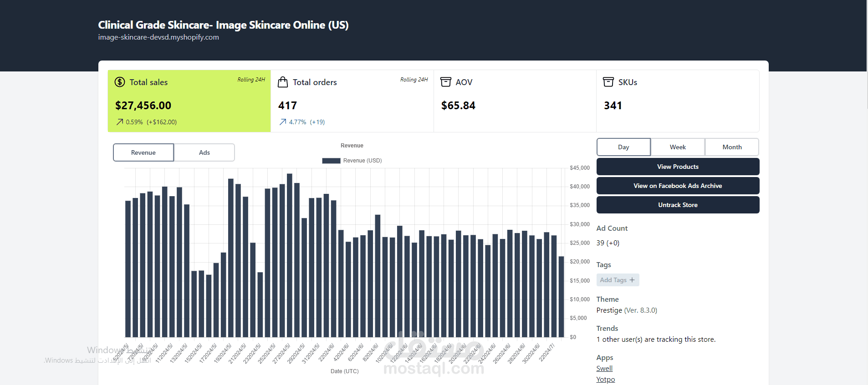868x385 pixels.
Task: Click the Total orders shopping bag icon
Action: (x=283, y=82)
